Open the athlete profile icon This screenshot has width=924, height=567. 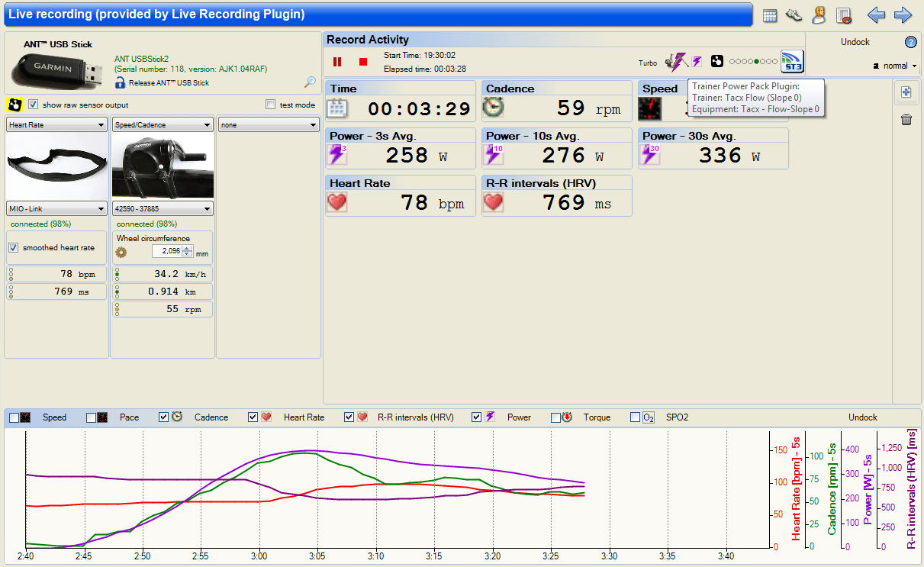[819, 15]
